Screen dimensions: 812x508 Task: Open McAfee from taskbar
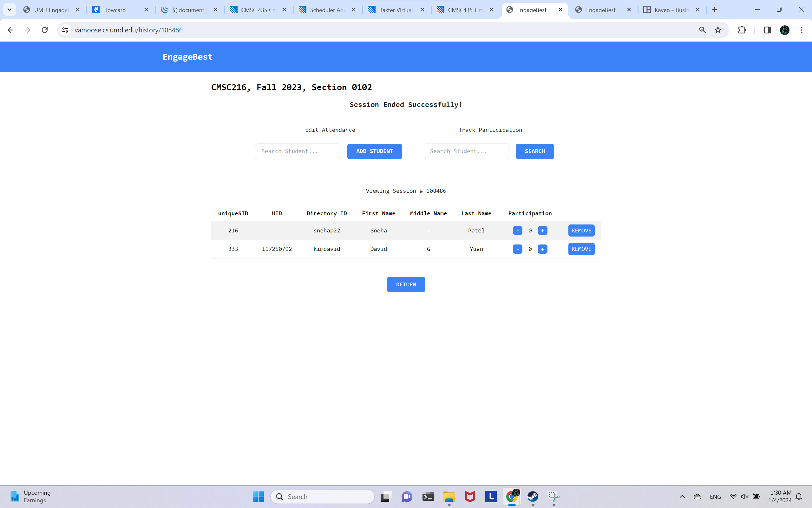click(470, 497)
